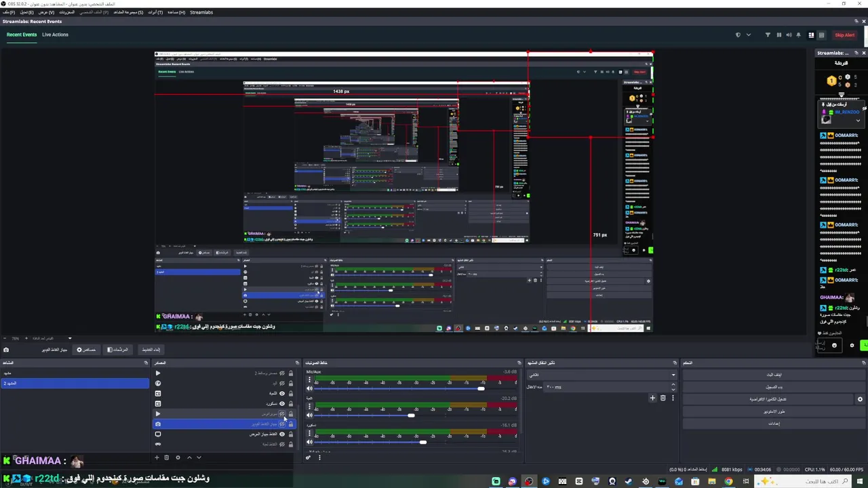
Task: Pop out the Audio Mixer dock
Action: point(519,363)
